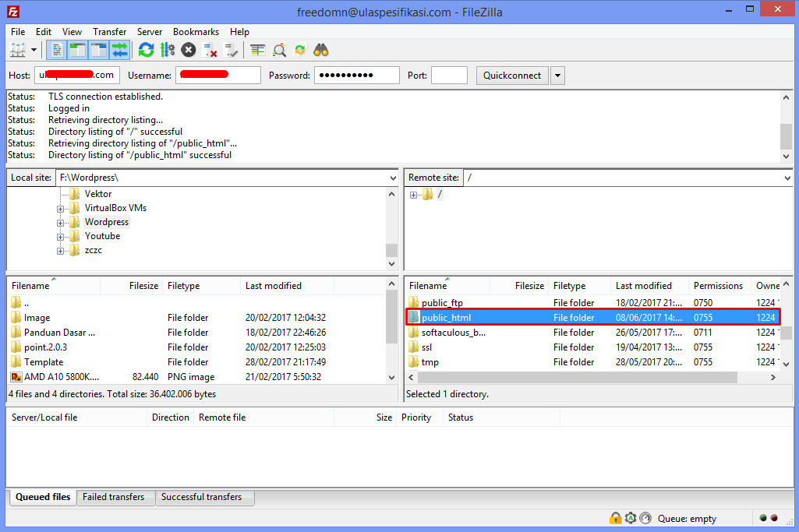Open the Local site path dropdown
The image size is (799, 532).
click(x=393, y=178)
